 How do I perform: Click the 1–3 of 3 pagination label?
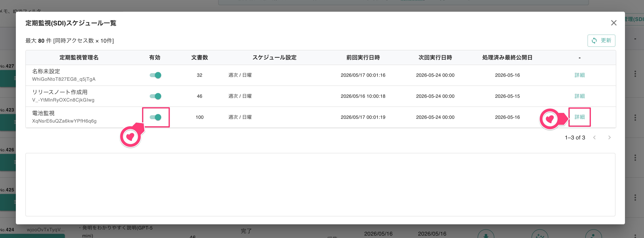coord(575,137)
